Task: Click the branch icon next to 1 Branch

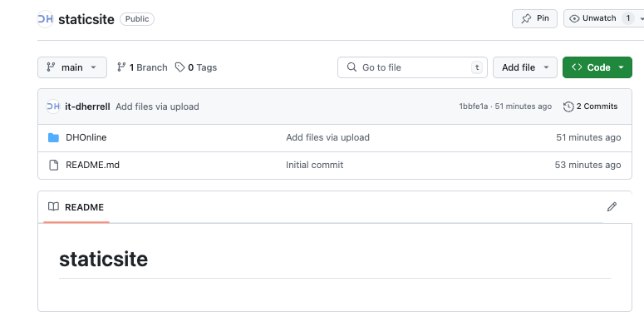Action: pyautogui.click(x=121, y=67)
